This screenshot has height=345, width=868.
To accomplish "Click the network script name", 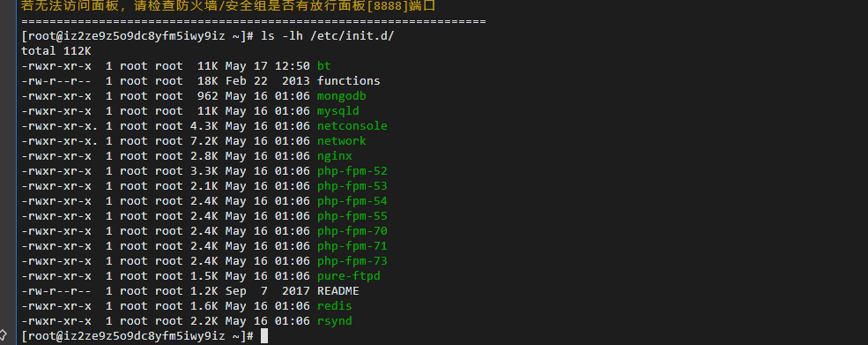I will tap(342, 141).
